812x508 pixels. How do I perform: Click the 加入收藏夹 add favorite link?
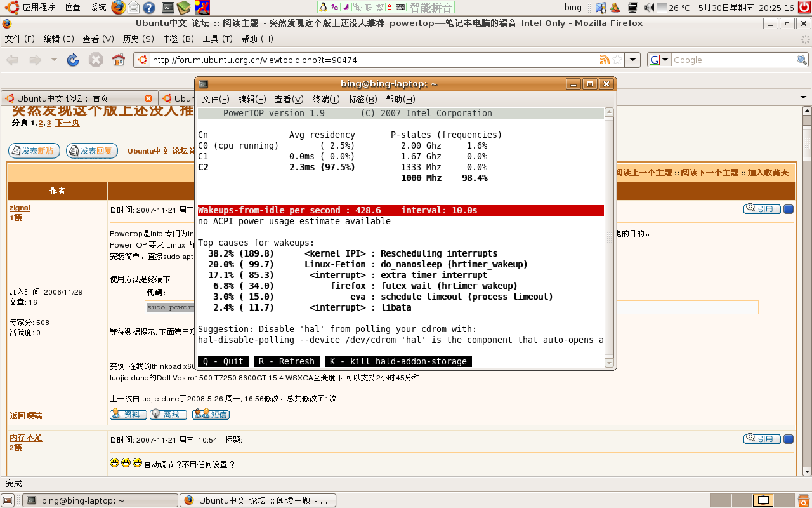769,173
